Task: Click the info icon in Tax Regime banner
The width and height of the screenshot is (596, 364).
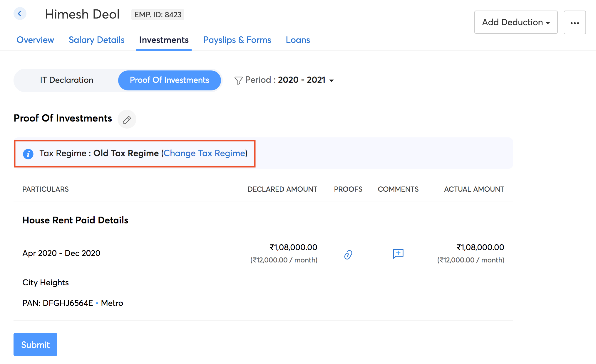Action: [x=28, y=154]
